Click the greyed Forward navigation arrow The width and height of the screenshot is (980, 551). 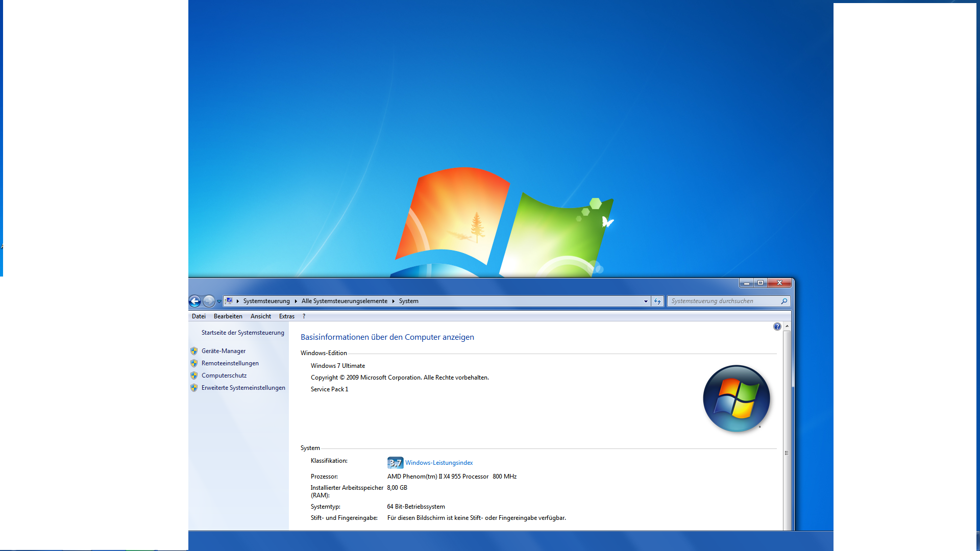[209, 302]
